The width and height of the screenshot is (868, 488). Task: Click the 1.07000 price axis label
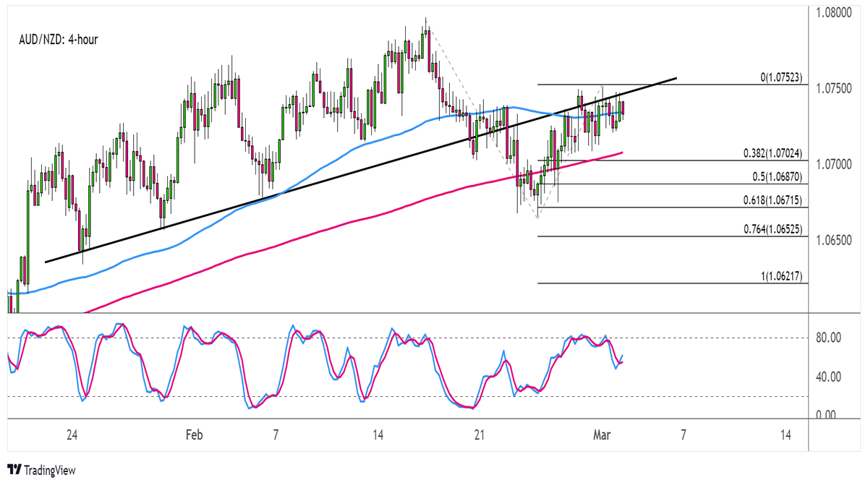pyautogui.click(x=833, y=164)
